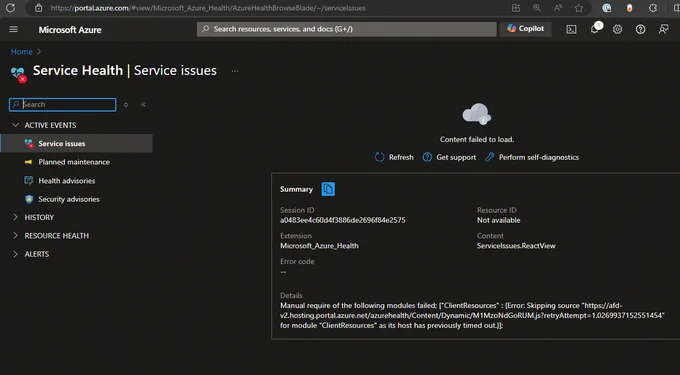Image resolution: width=680 pixels, height=375 pixels.
Task: Click the Security advisories shield icon
Action: (x=29, y=199)
